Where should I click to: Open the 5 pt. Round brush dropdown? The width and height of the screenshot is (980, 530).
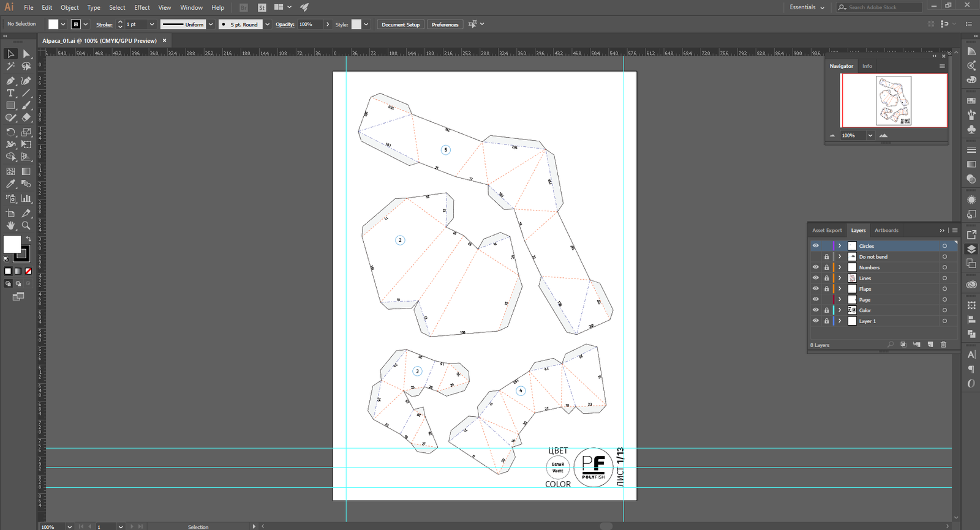point(267,24)
